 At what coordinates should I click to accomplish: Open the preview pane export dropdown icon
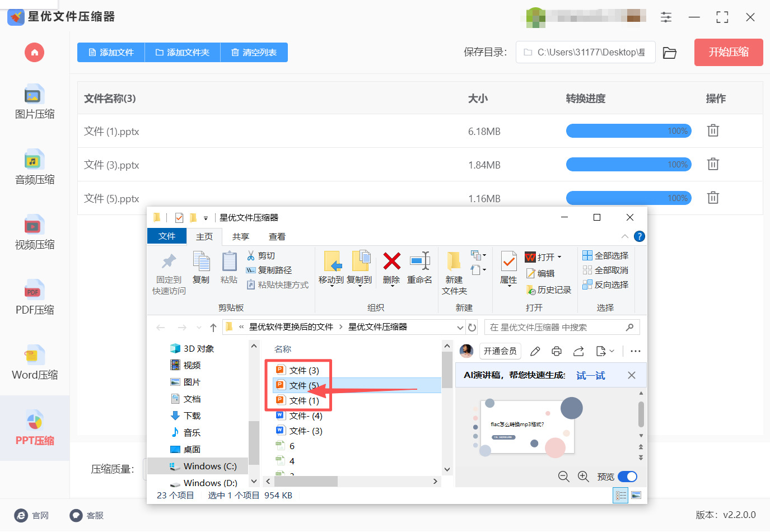pyautogui.click(x=605, y=351)
